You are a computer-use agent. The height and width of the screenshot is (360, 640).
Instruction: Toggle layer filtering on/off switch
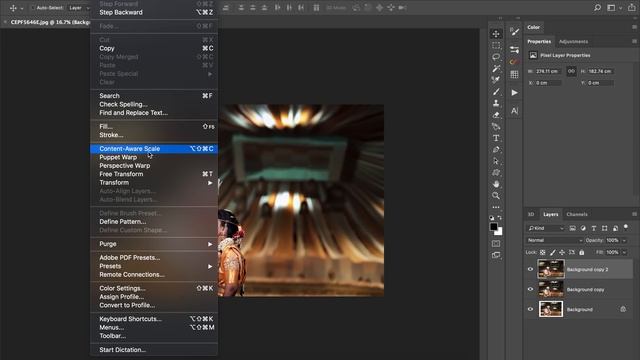click(626, 227)
